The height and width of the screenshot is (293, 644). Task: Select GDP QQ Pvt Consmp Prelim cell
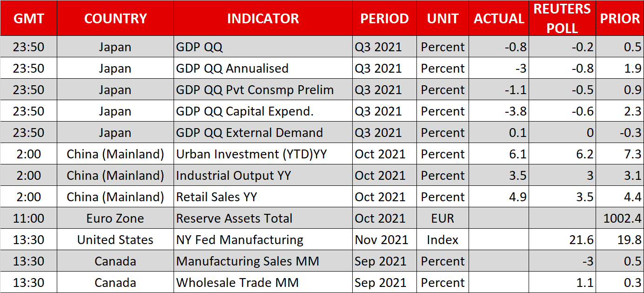(x=255, y=90)
